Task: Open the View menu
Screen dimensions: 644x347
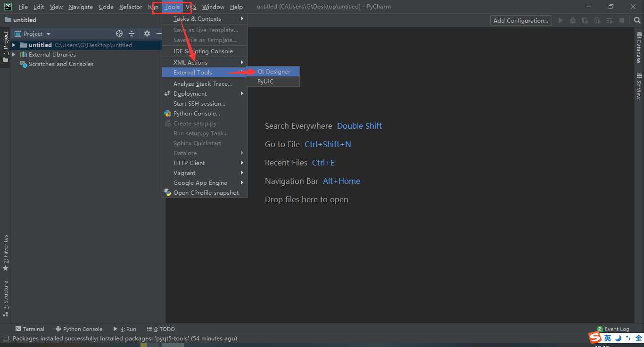Action: pos(56,7)
